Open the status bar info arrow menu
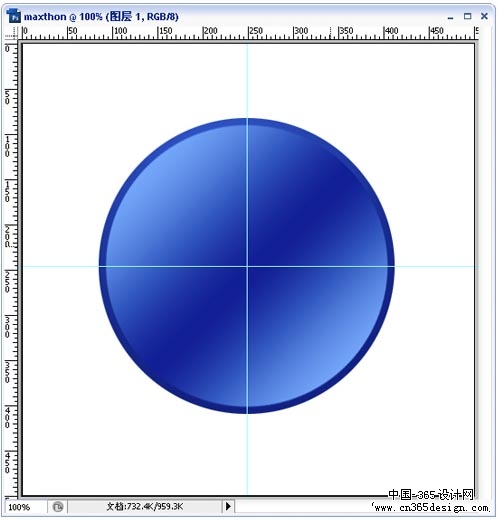The height and width of the screenshot is (522, 499). point(228,506)
